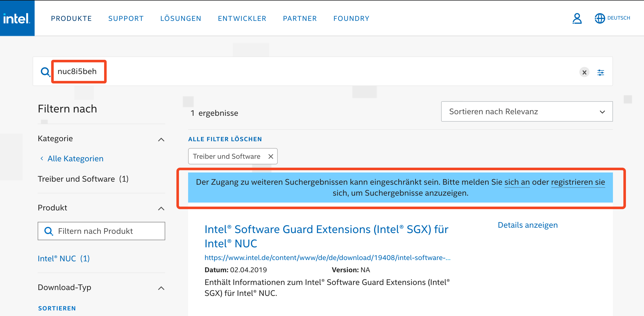This screenshot has height=316, width=644.
Task: Click the magnifier in product filter box
Action: (x=48, y=231)
